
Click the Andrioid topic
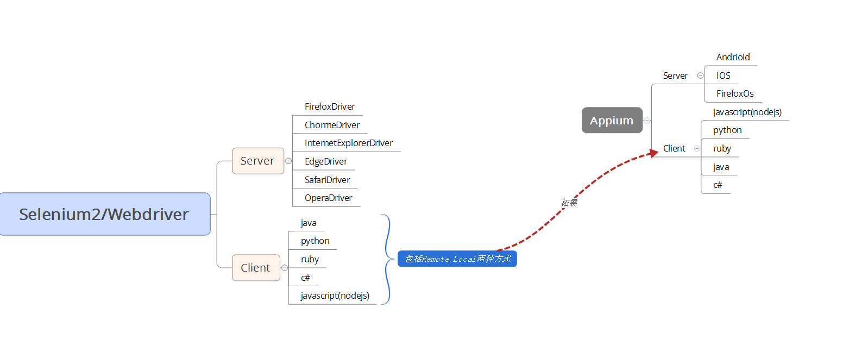tap(733, 57)
